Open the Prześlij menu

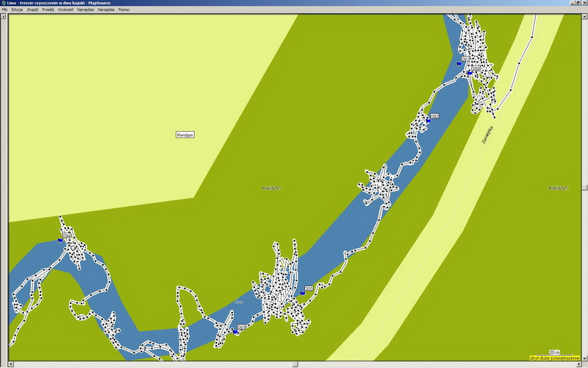click(49, 10)
